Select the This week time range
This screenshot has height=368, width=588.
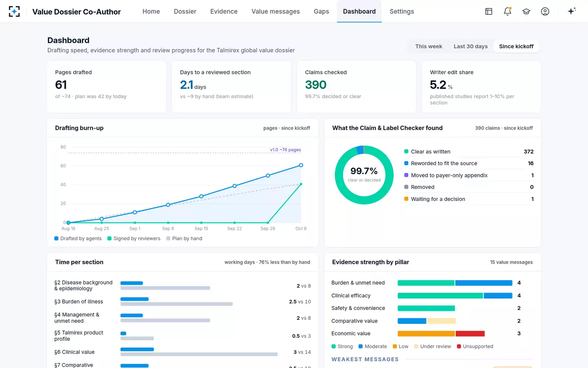(x=429, y=46)
